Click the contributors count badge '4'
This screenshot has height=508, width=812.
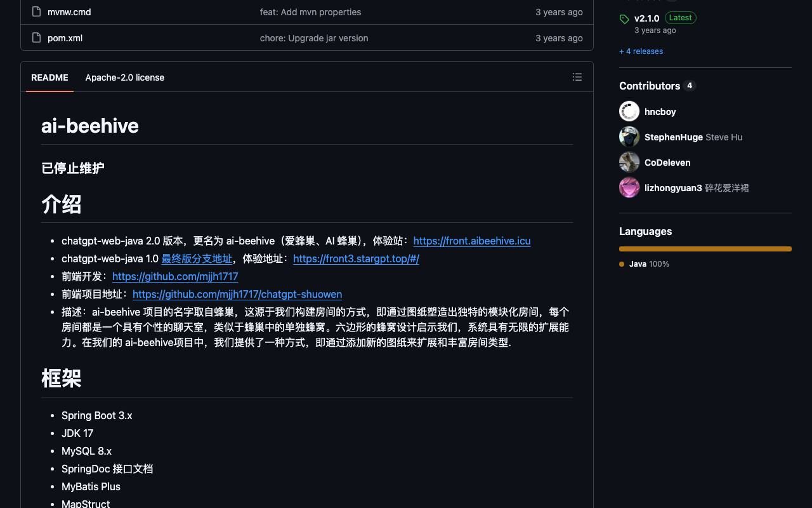tap(690, 86)
